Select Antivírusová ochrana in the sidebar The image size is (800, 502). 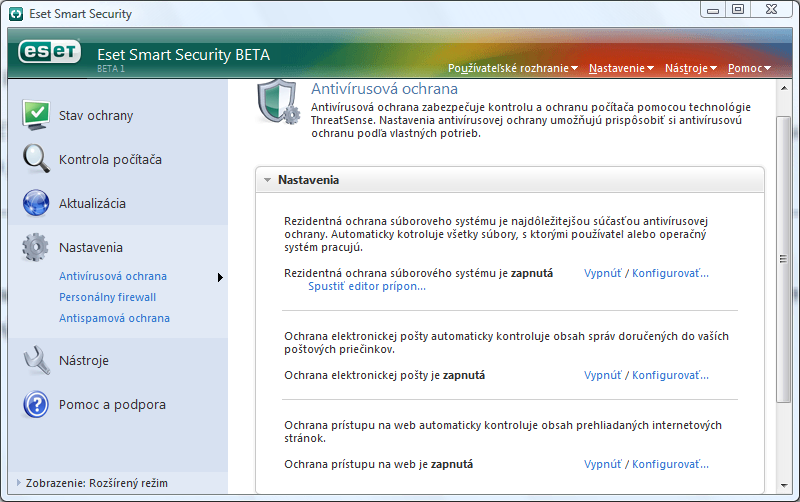pyautogui.click(x=113, y=276)
